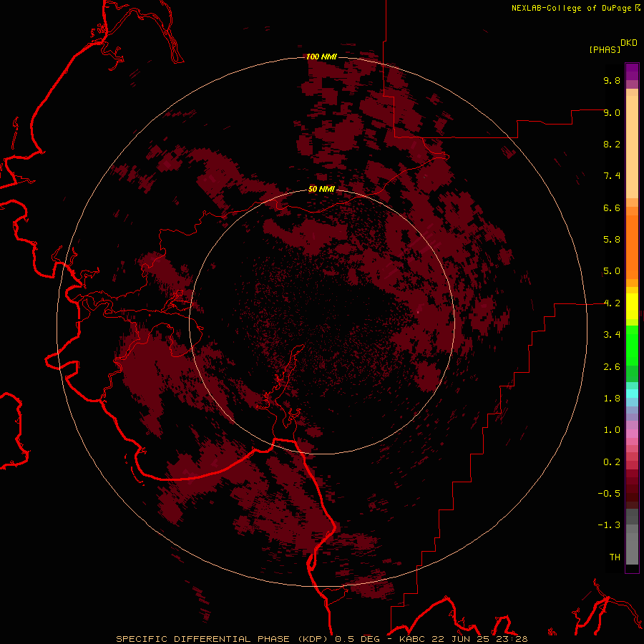The height and width of the screenshot is (644, 644).
Task: Click the yellow segment of the color bar
Action: (x=632, y=306)
